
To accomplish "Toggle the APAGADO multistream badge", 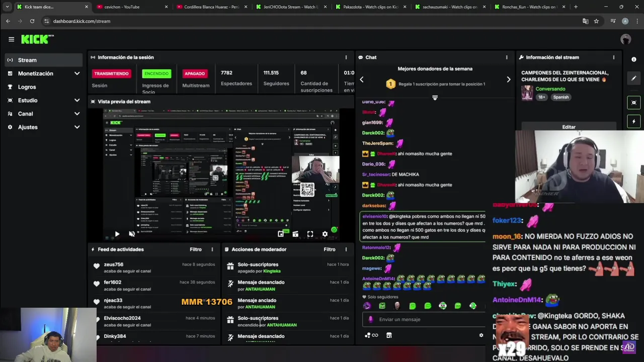I will (195, 74).
